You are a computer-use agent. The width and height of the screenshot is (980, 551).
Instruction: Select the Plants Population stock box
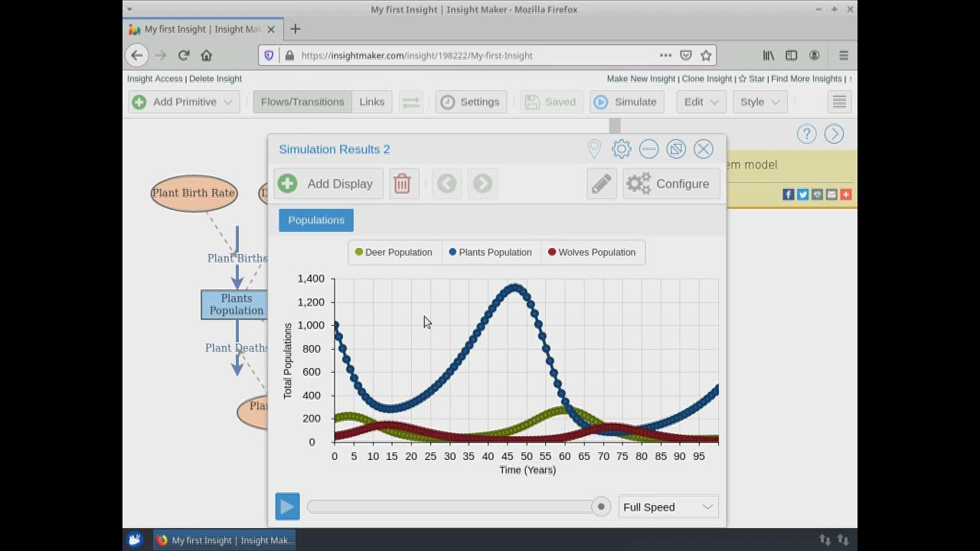tap(234, 305)
